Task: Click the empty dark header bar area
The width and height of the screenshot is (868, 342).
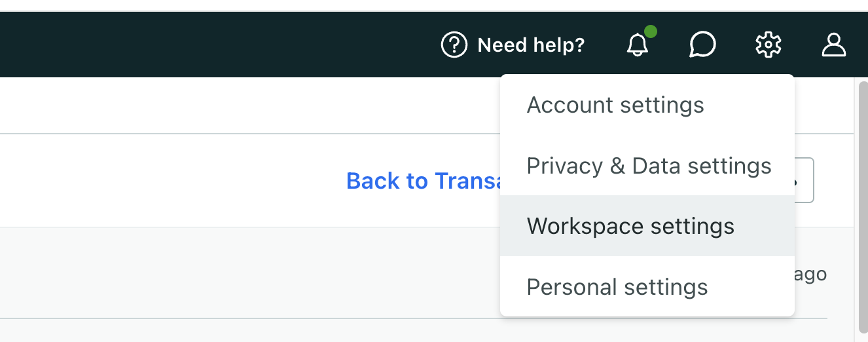Action: coord(196,45)
